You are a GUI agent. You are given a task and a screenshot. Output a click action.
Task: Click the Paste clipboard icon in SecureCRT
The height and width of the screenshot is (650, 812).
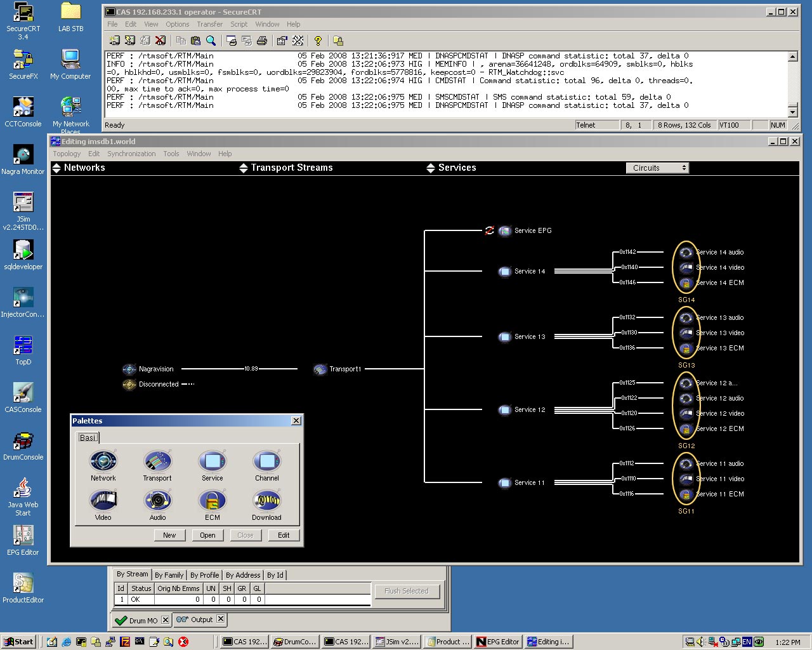pos(195,41)
